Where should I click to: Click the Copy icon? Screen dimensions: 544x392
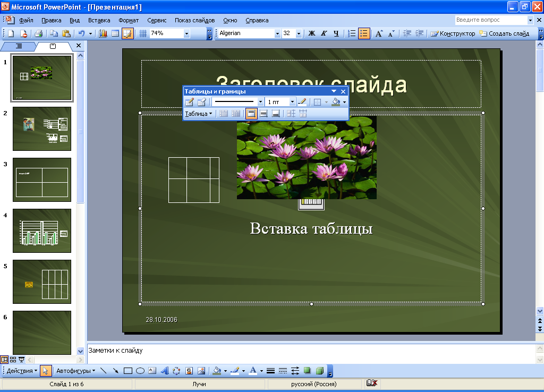[54, 33]
